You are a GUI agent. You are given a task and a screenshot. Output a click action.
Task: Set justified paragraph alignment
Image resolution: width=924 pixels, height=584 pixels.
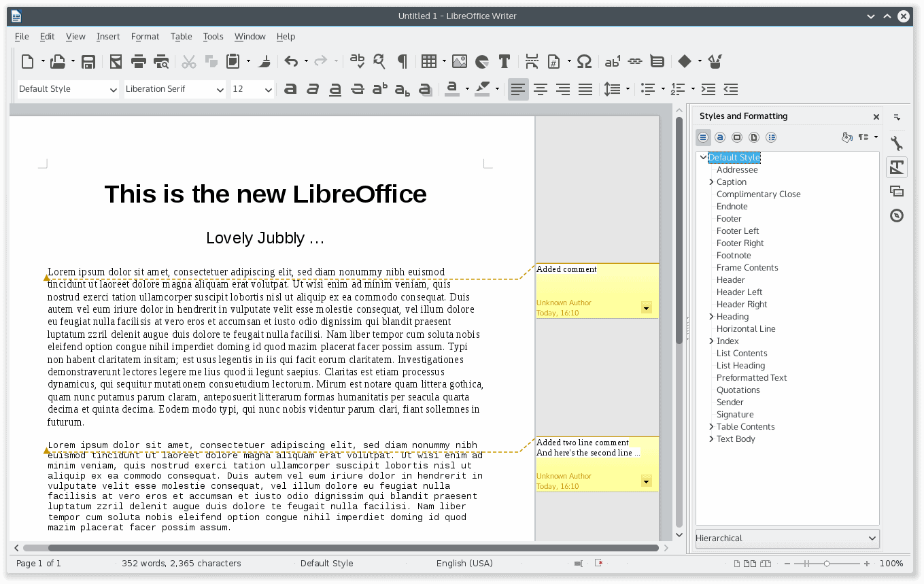click(585, 89)
